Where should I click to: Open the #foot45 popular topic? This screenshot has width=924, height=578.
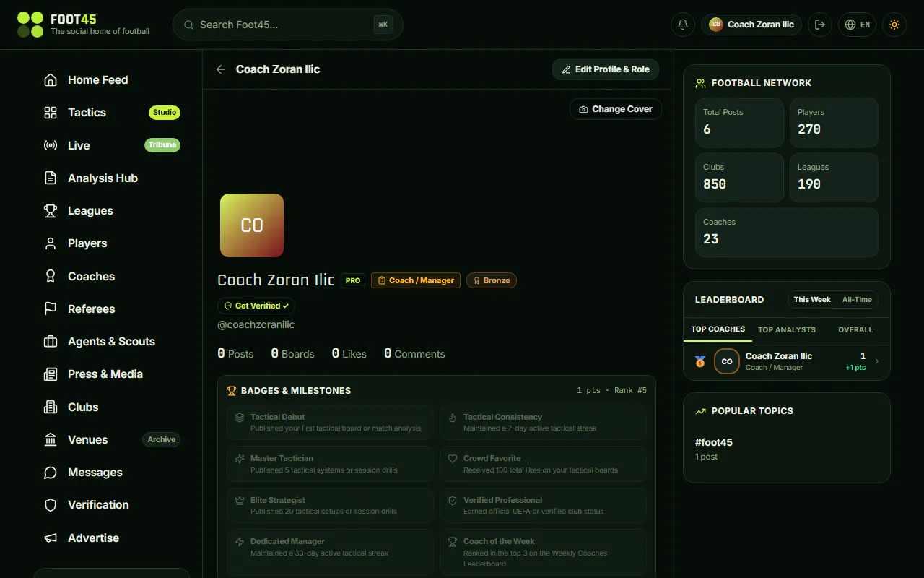pyautogui.click(x=714, y=442)
